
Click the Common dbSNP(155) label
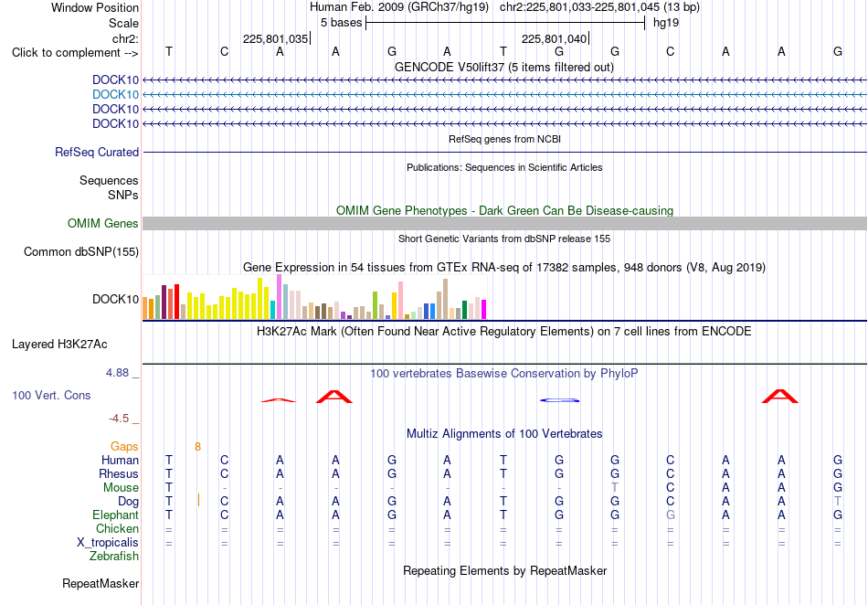click(x=80, y=252)
